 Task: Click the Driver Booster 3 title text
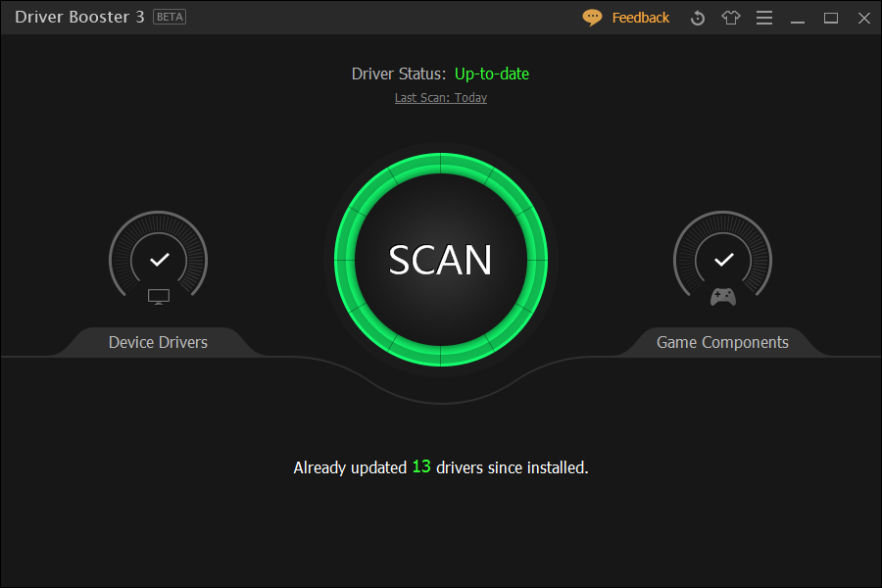click(79, 17)
